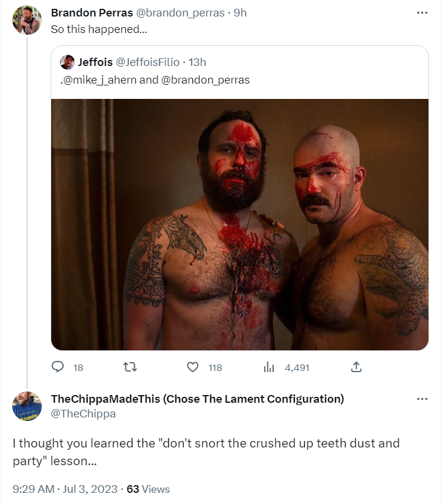The image size is (442, 504).
Task: Open Brandon Perras profile avatar
Action: pyautogui.click(x=27, y=21)
